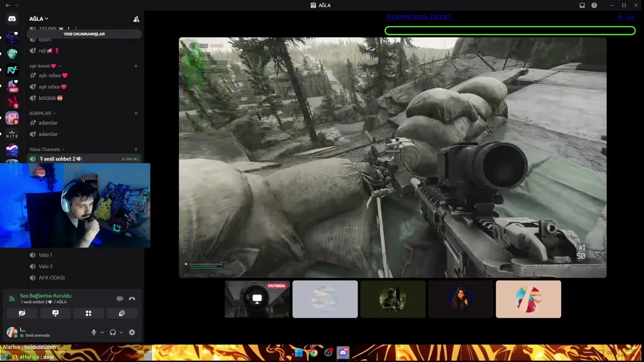Click the main game stream video

[393, 157]
